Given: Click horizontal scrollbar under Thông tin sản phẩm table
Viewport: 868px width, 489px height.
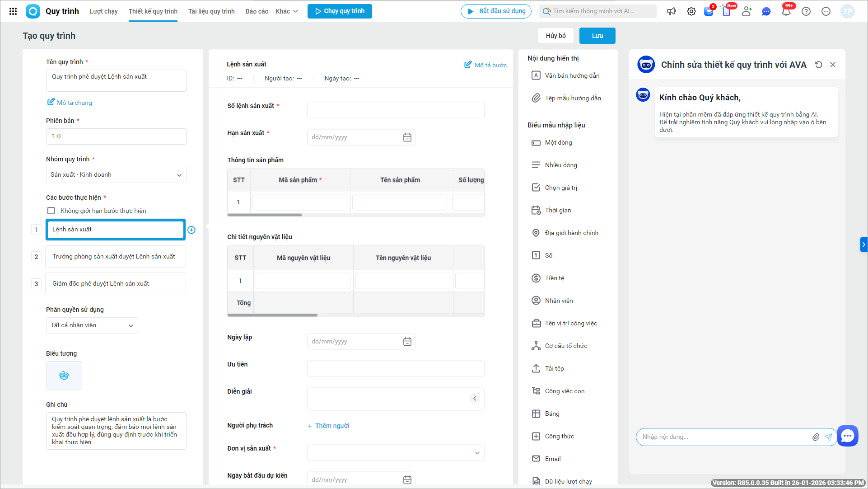Looking at the screenshot, I should (x=265, y=215).
